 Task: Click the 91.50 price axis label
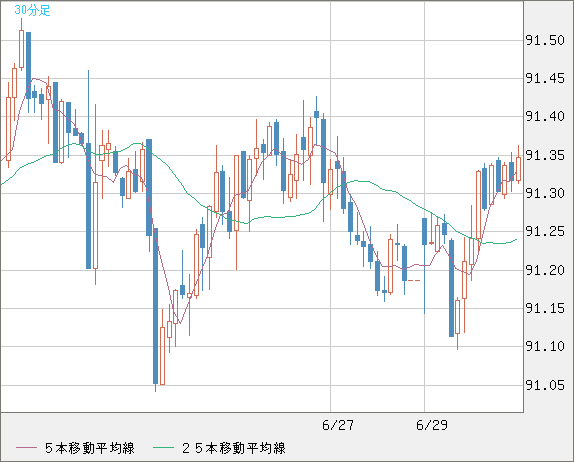pos(545,40)
